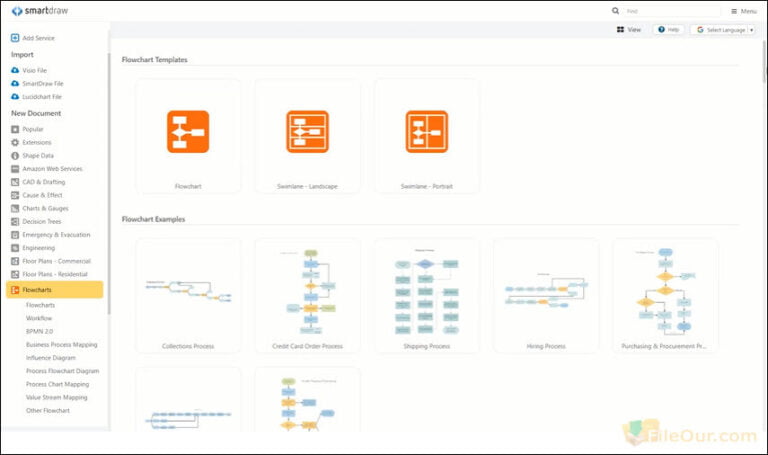Open the Swimlane - Portrait template icon
This screenshot has width=768, height=455.
click(x=427, y=131)
